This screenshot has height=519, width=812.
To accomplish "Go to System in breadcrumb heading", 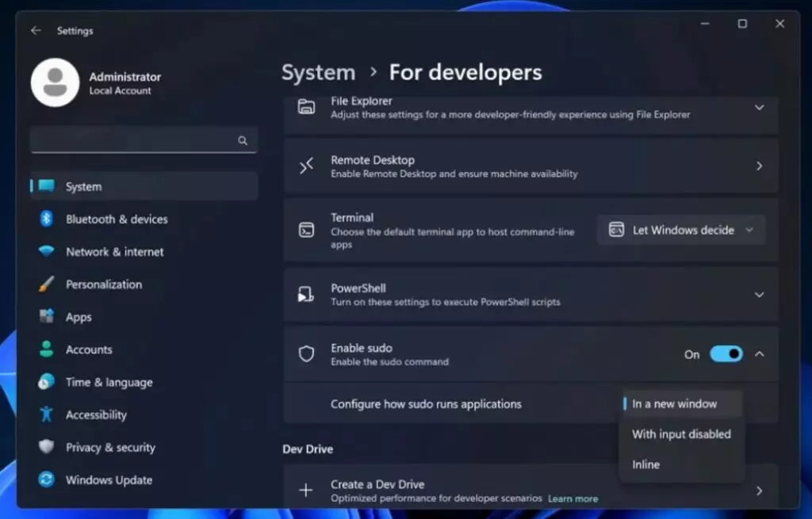I will [318, 73].
